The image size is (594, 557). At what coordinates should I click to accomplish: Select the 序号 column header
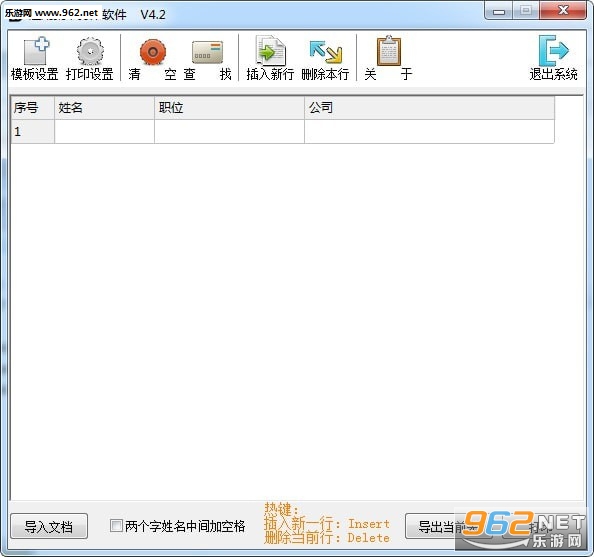pyautogui.click(x=33, y=108)
